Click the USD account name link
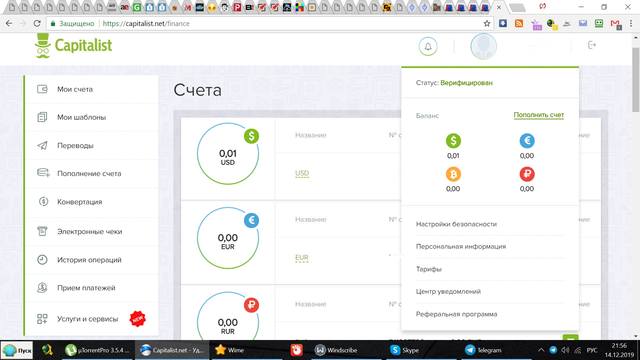Viewport: 640px width, 360px height. (x=302, y=173)
